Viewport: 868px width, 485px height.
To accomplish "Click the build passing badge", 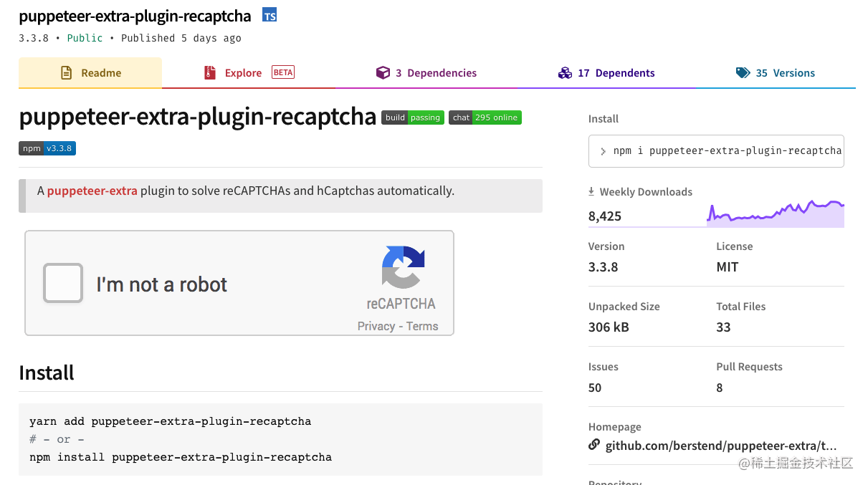I will [x=413, y=117].
